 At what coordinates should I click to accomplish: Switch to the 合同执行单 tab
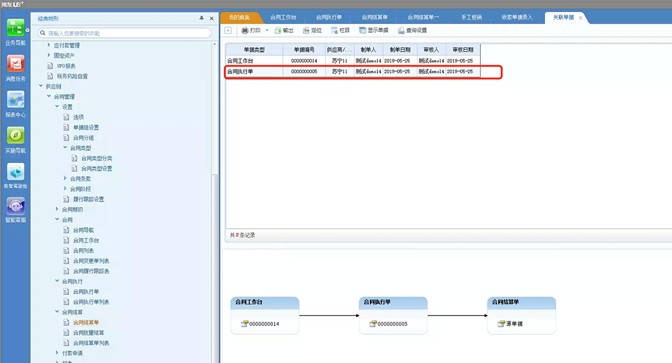329,18
